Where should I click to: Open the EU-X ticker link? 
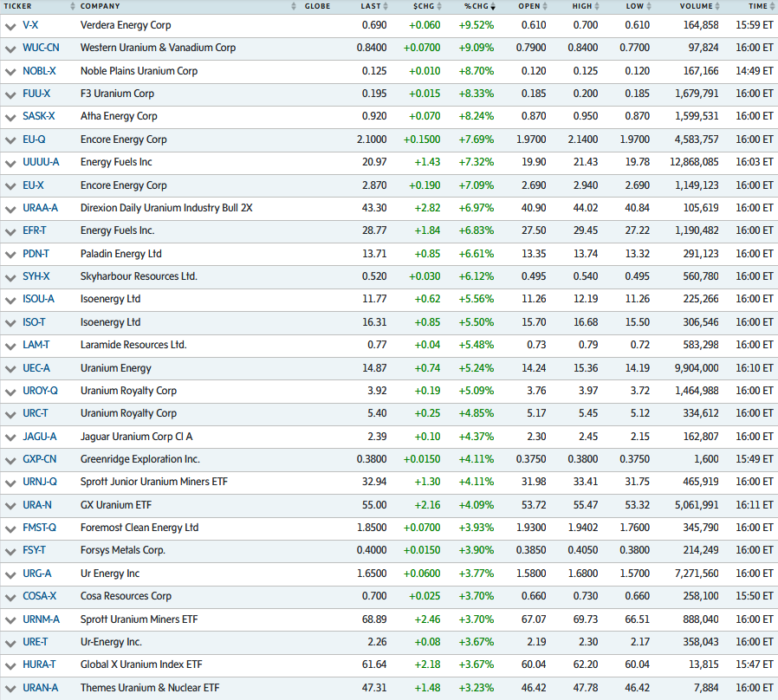[x=33, y=185]
